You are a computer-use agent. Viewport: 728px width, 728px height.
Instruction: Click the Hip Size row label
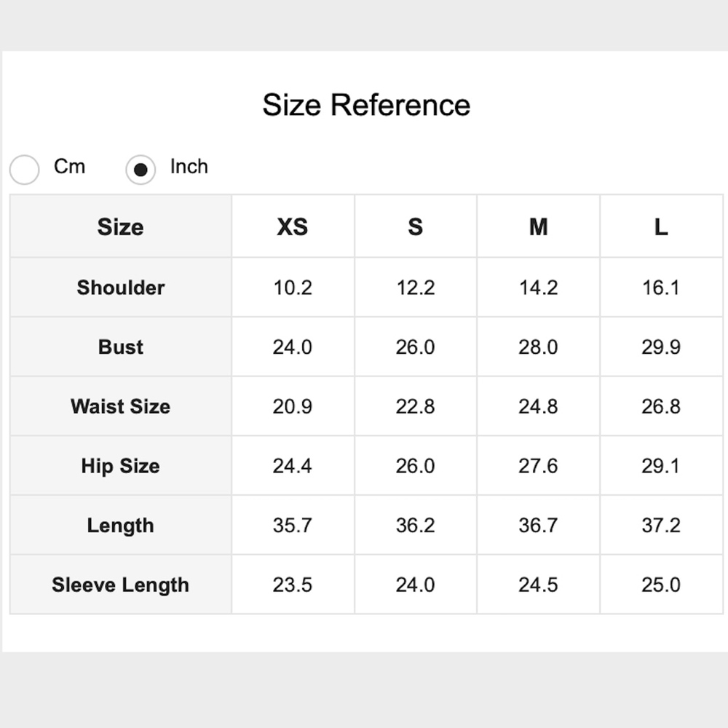(121, 466)
